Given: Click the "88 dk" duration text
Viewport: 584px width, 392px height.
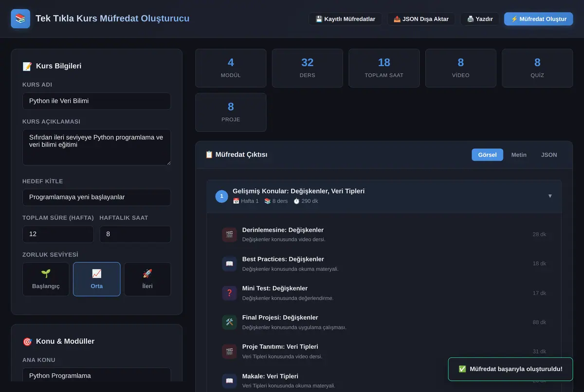Looking at the screenshot, I should (x=539, y=322).
